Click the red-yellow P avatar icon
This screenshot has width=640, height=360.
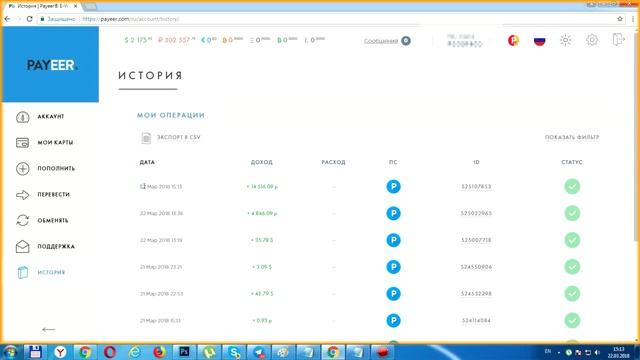coord(513,40)
